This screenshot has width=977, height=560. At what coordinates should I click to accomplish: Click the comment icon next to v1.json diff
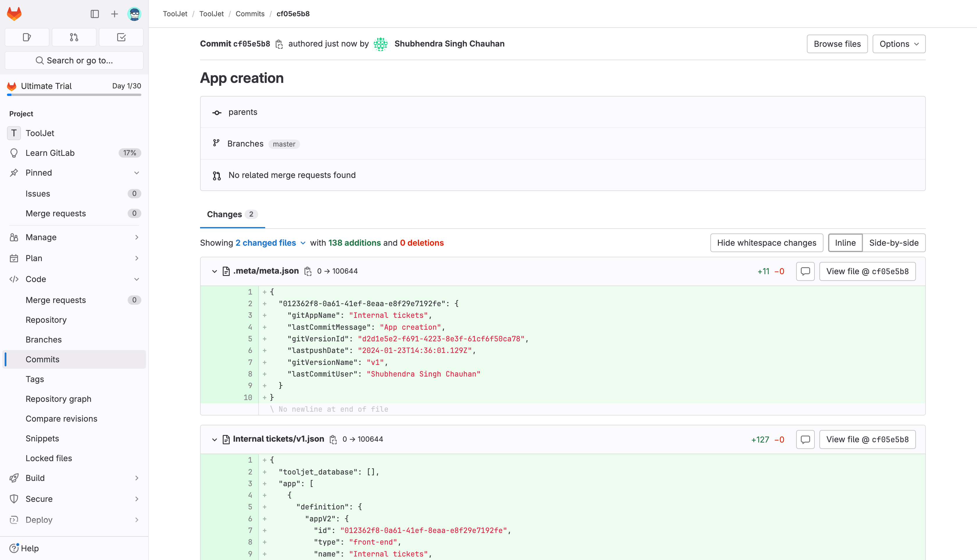tap(805, 439)
